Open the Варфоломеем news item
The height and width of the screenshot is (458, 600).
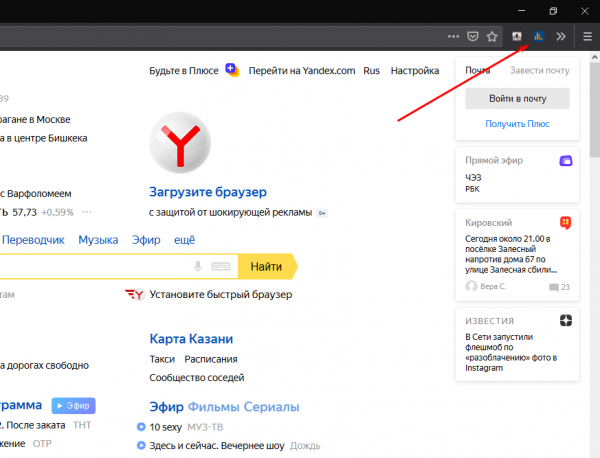(x=36, y=194)
